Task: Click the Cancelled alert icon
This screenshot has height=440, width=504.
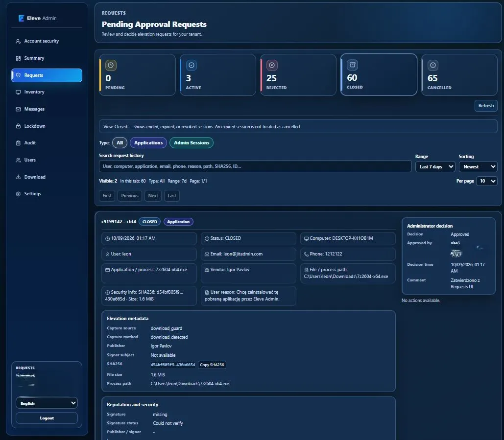Action: click(433, 65)
